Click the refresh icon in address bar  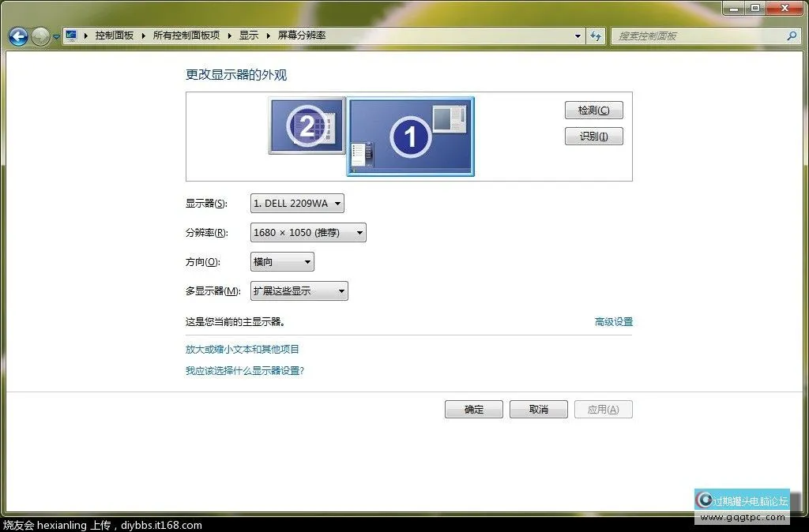click(x=596, y=36)
